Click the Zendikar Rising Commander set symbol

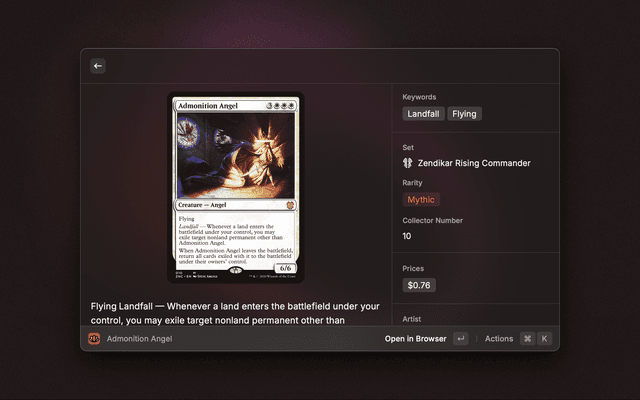[x=408, y=163]
